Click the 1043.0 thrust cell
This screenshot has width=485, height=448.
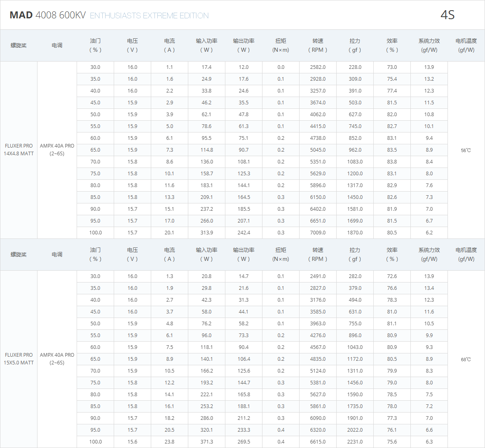point(355,347)
